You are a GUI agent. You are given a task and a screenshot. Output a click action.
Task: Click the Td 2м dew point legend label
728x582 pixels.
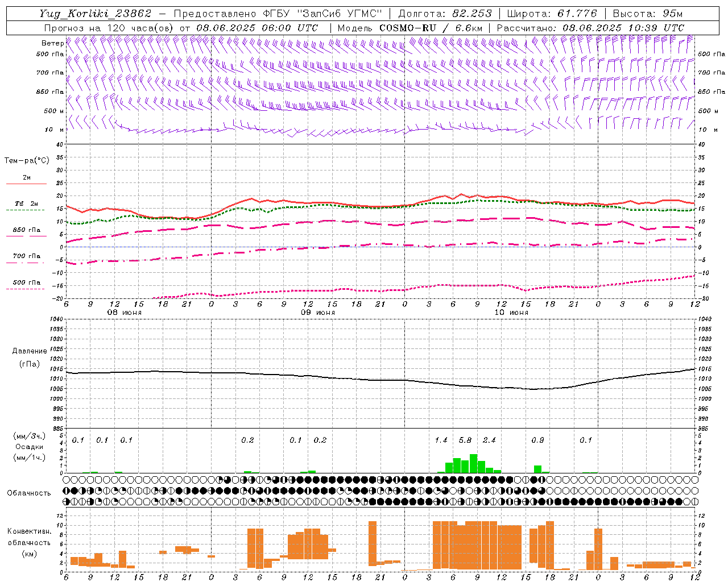pyautogui.click(x=27, y=203)
